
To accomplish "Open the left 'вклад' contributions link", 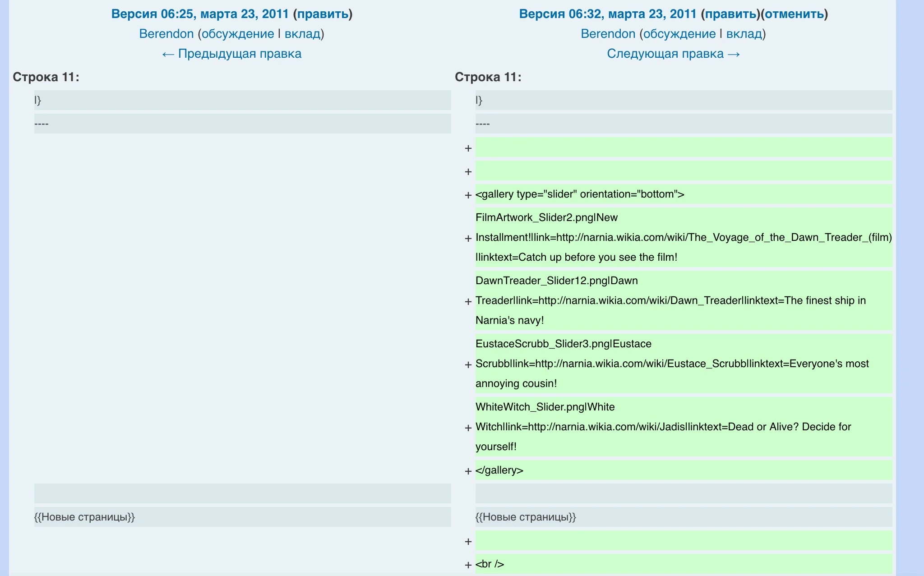I will 302,34.
